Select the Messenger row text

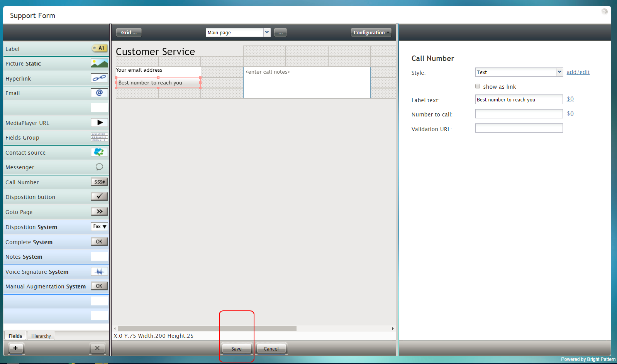coord(20,167)
